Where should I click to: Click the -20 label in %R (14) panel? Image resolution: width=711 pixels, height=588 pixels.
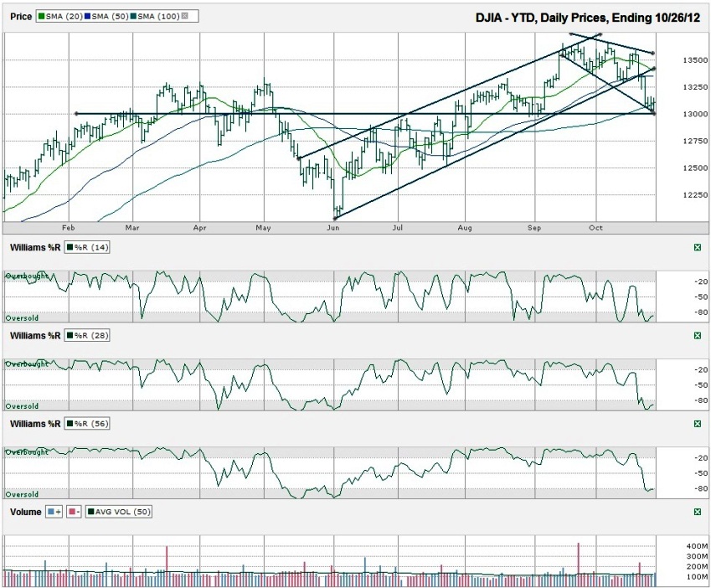(x=701, y=281)
